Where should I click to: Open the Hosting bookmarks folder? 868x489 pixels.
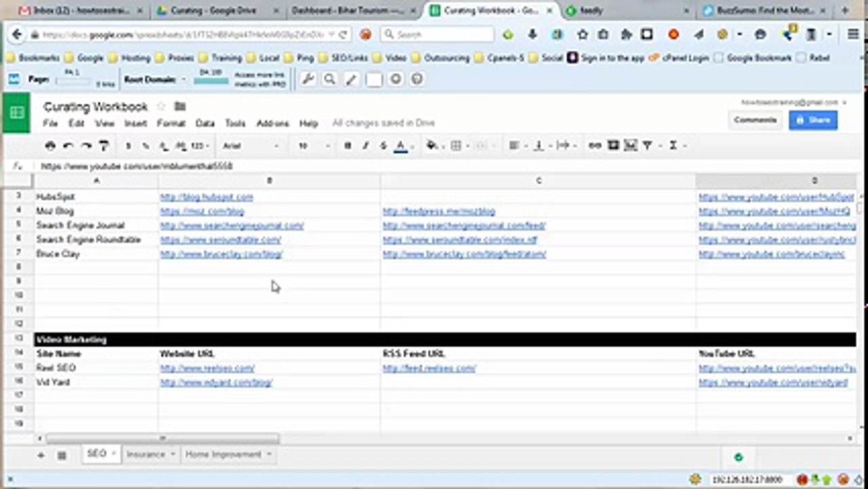129,58
